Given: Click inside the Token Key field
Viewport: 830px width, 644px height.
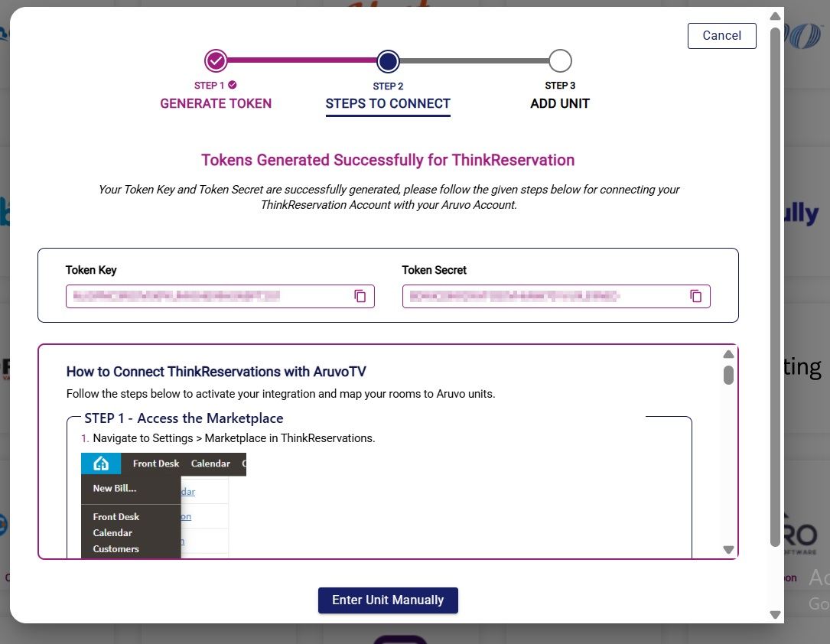Looking at the screenshot, I should click(220, 296).
